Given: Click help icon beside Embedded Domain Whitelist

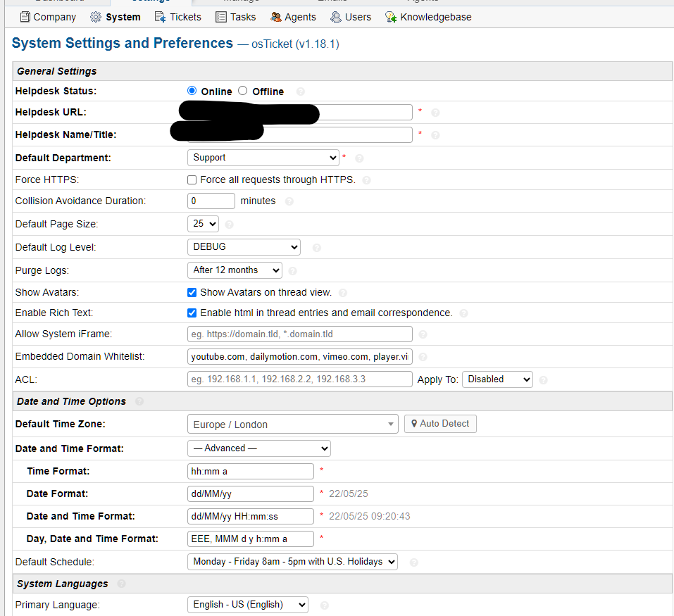Looking at the screenshot, I should point(423,358).
